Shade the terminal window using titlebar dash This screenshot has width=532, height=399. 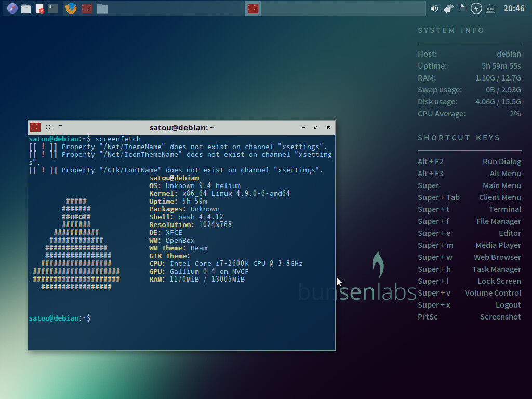61,126
